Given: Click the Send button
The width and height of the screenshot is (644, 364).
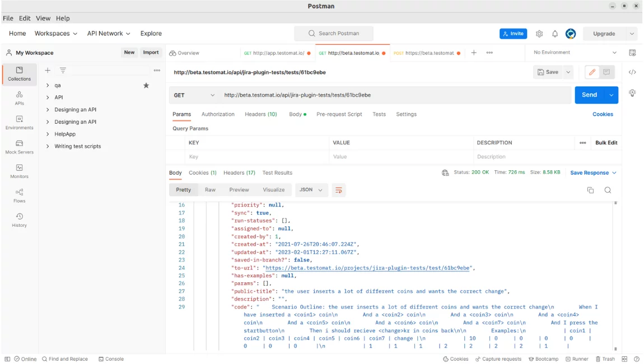Looking at the screenshot, I should (x=589, y=95).
